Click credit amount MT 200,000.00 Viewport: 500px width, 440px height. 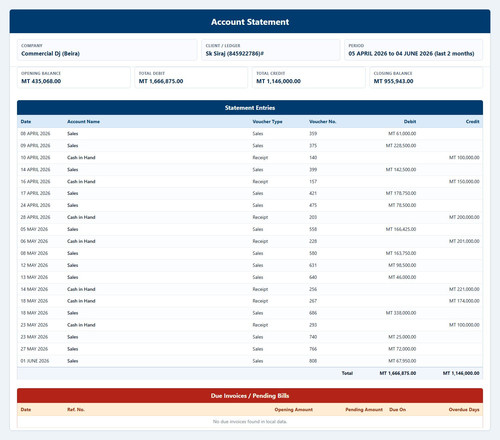[464, 217]
